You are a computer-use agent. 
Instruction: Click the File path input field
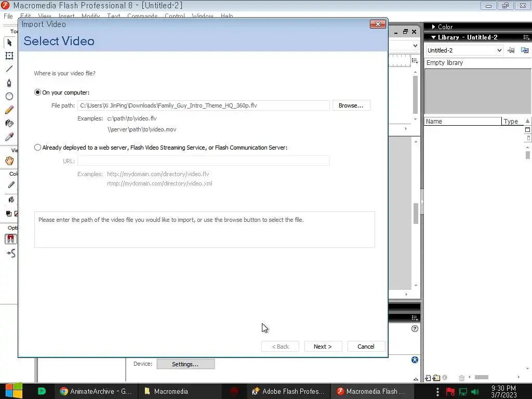click(x=204, y=105)
